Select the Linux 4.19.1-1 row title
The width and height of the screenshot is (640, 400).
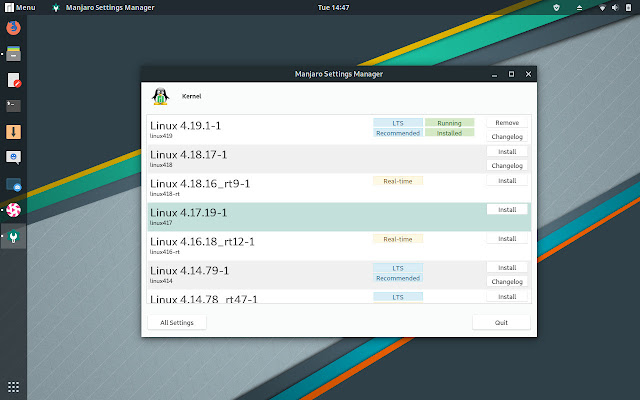[x=185, y=125]
